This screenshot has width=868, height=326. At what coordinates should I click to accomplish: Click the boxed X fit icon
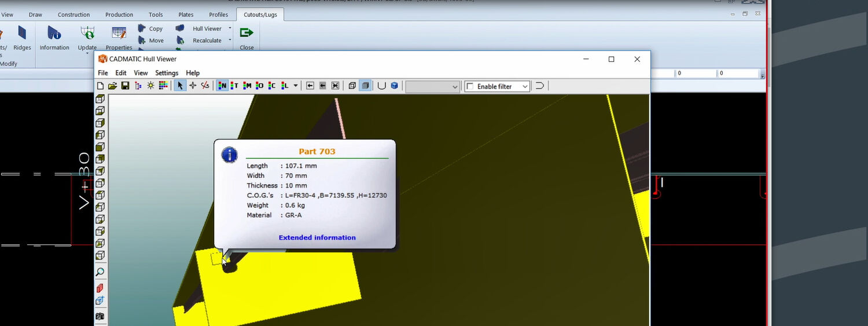[335, 86]
